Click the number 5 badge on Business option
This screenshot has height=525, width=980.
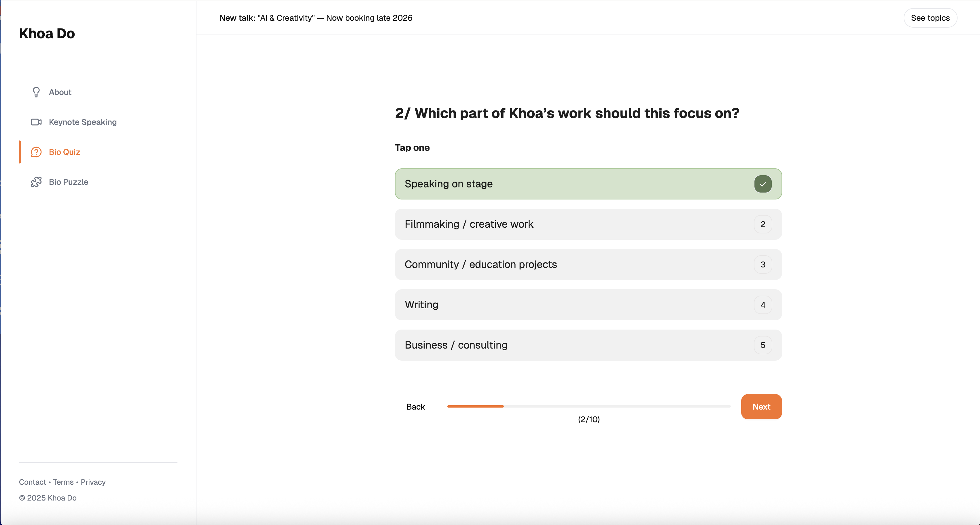pos(763,345)
